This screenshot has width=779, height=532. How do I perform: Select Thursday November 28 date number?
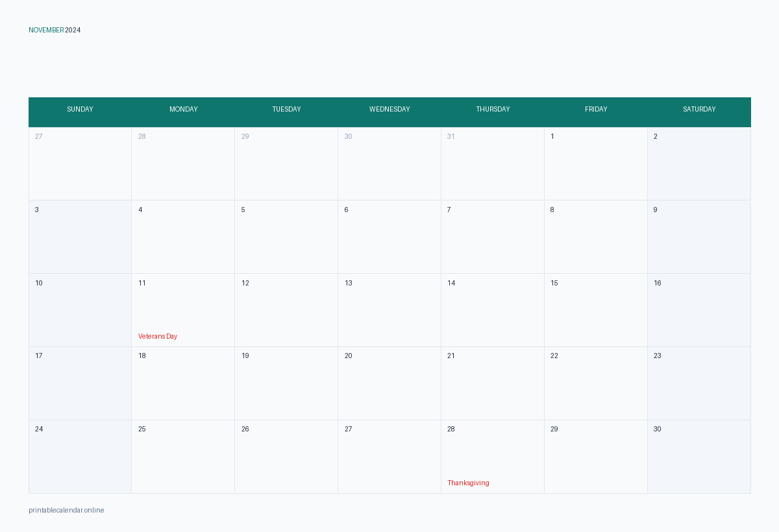click(451, 429)
